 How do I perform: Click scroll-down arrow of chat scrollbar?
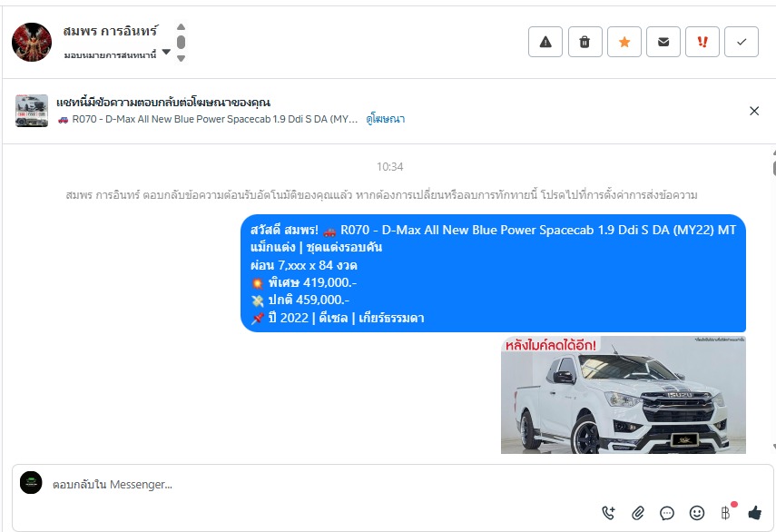(773, 447)
